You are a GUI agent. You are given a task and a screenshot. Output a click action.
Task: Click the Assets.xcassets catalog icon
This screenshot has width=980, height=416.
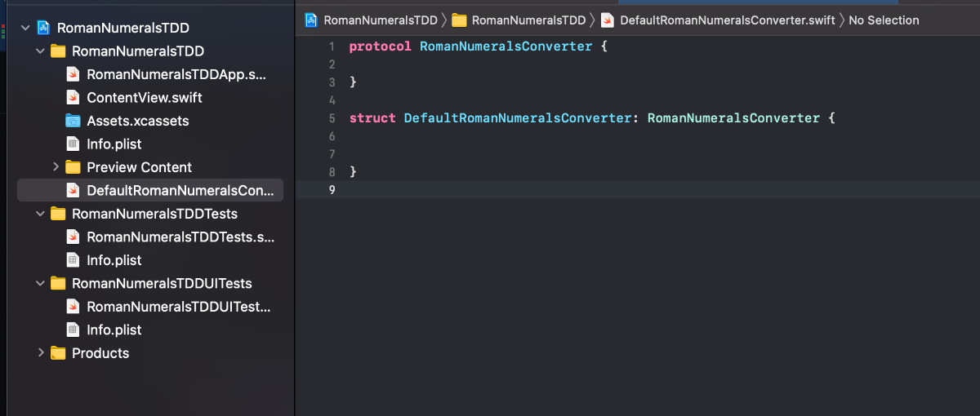tap(73, 121)
